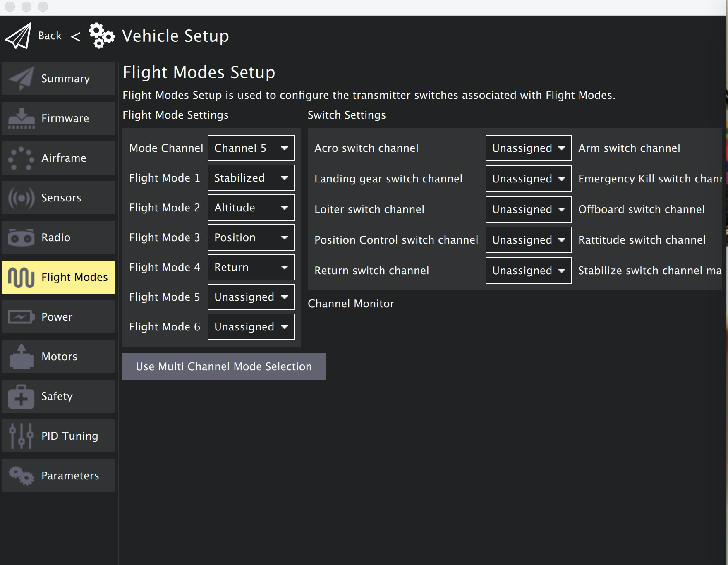Click the Power battery icon
This screenshot has width=728, height=565.
[x=21, y=317]
